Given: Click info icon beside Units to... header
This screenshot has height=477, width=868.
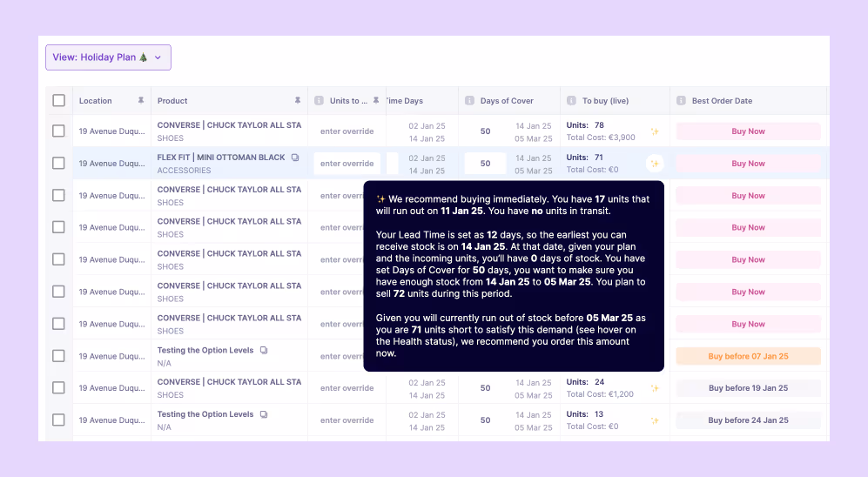Looking at the screenshot, I should (x=319, y=101).
